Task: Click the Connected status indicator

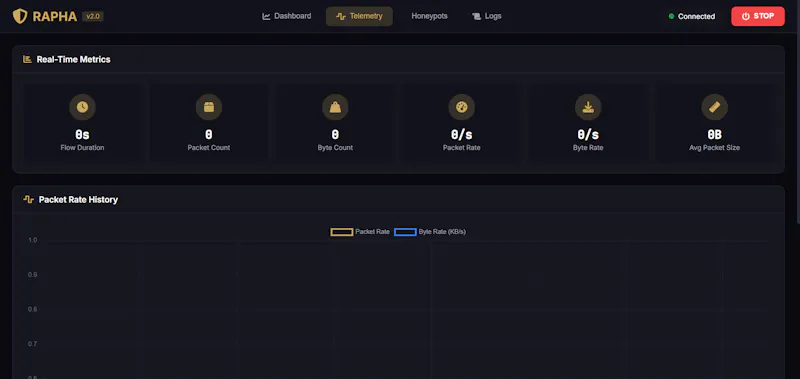Action: pos(692,16)
